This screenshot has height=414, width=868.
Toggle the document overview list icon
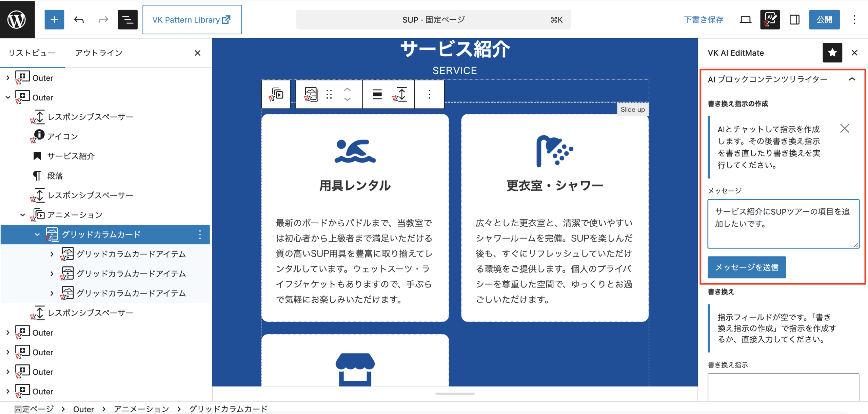pos(127,20)
